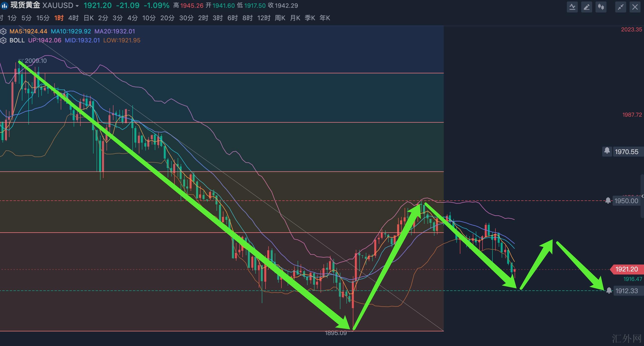Open the indicators line-chart tool
Screen dimensions: 644x346
click(572, 7)
